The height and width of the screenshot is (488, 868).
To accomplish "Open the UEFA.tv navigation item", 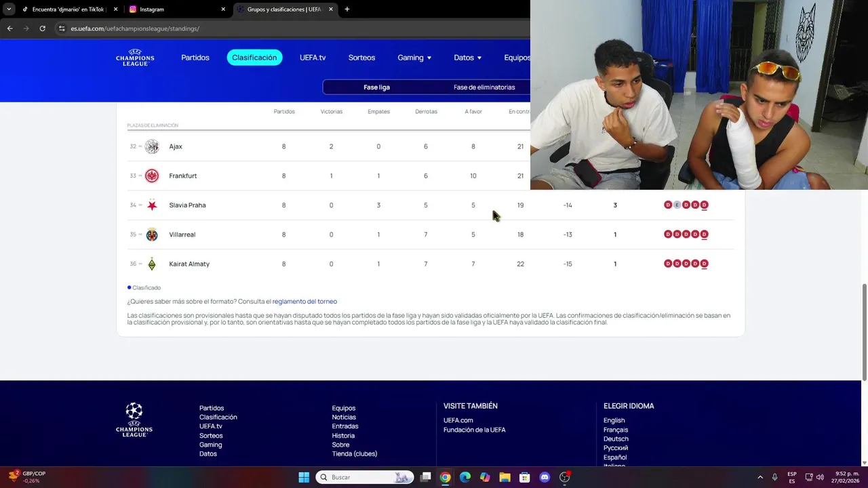I will (x=313, y=58).
